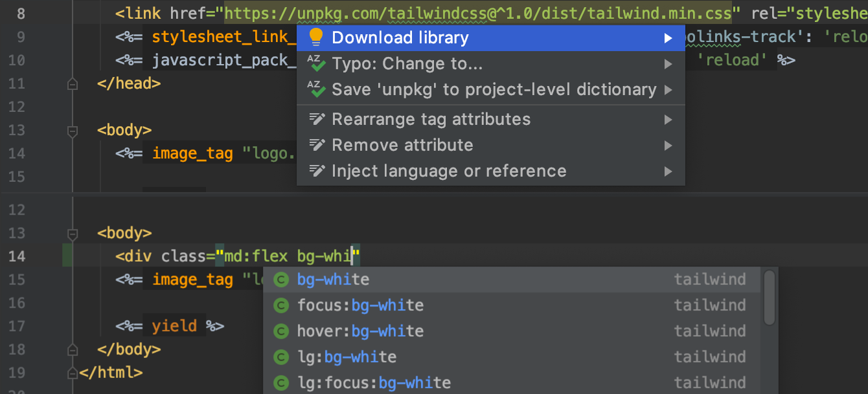Viewport: 868px width, 394px height.
Task: Open submenu arrow for Inject language or reference
Action: pos(668,171)
